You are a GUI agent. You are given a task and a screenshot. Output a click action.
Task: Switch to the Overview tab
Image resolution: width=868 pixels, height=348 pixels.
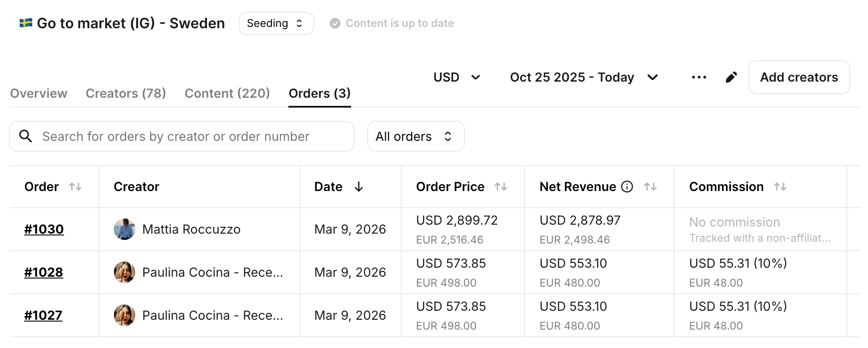(x=39, y=93)
